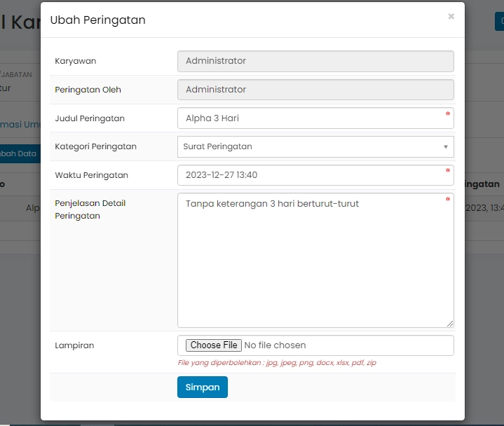Click the red asterisk beside Waktu Peringatan

tap(448, 170)
